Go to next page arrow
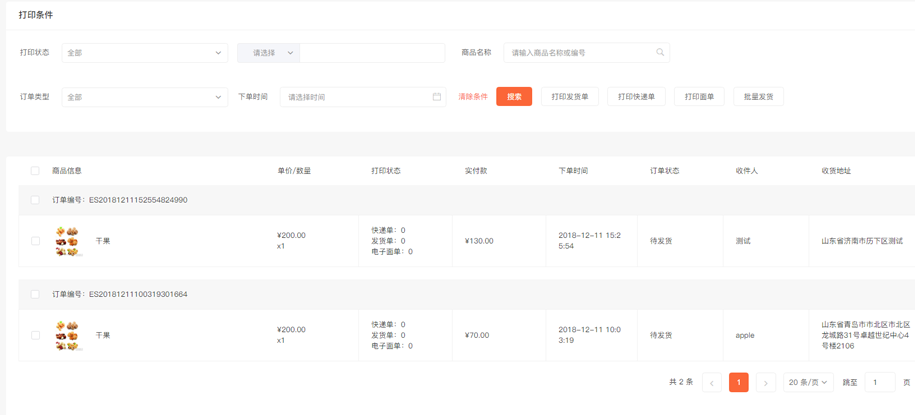The height and width of the screenshot is (415, 915). 765,383
